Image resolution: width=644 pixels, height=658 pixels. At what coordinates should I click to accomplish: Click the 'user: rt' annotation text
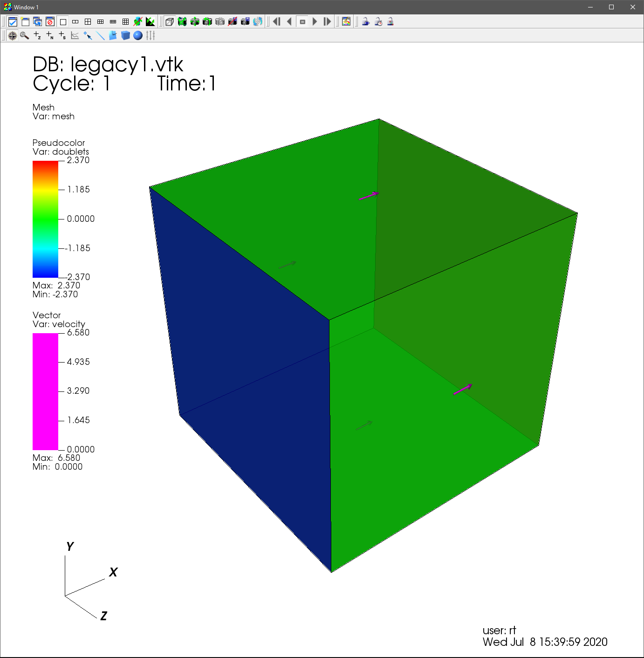coord(499,631)
